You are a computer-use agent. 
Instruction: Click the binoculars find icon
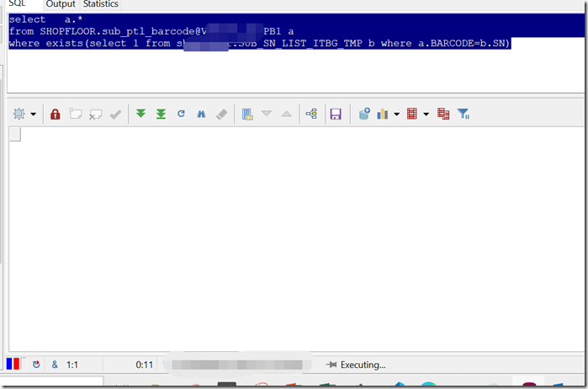point(201,114)
